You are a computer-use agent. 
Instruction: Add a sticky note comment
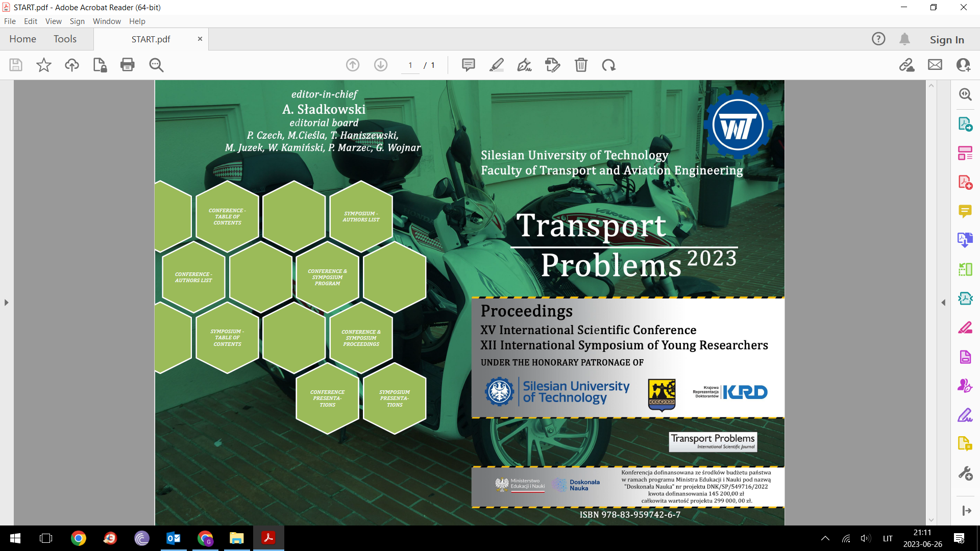coord(469,65)
